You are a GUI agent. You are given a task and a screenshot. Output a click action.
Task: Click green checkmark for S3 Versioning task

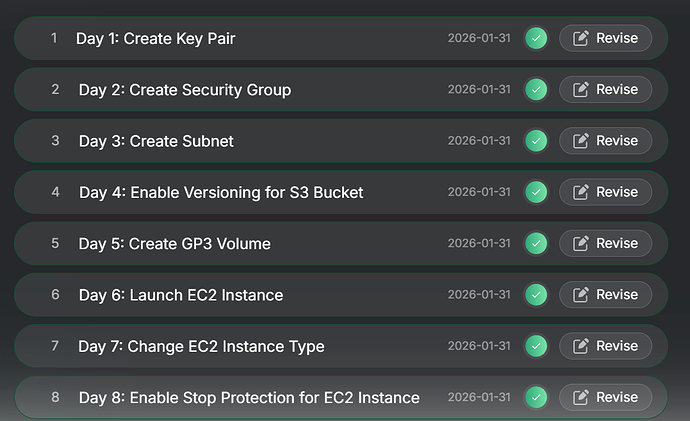click(x=537, y=192)
